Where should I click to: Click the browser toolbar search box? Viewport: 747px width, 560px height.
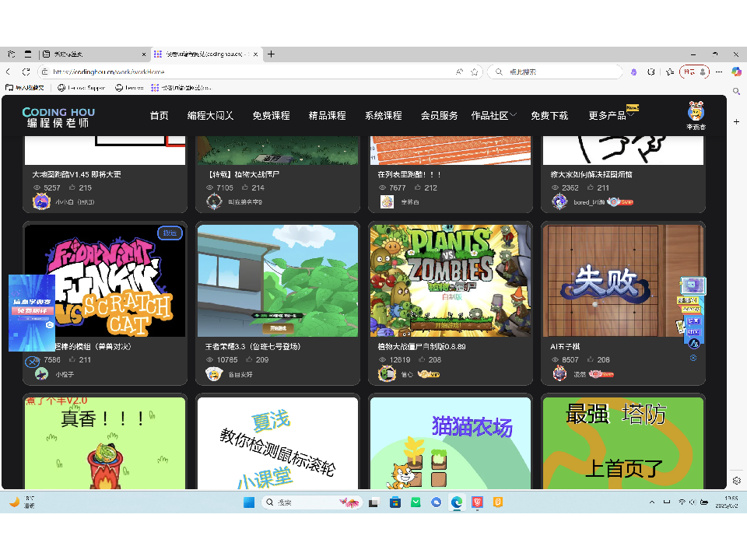tap(555, 72)
